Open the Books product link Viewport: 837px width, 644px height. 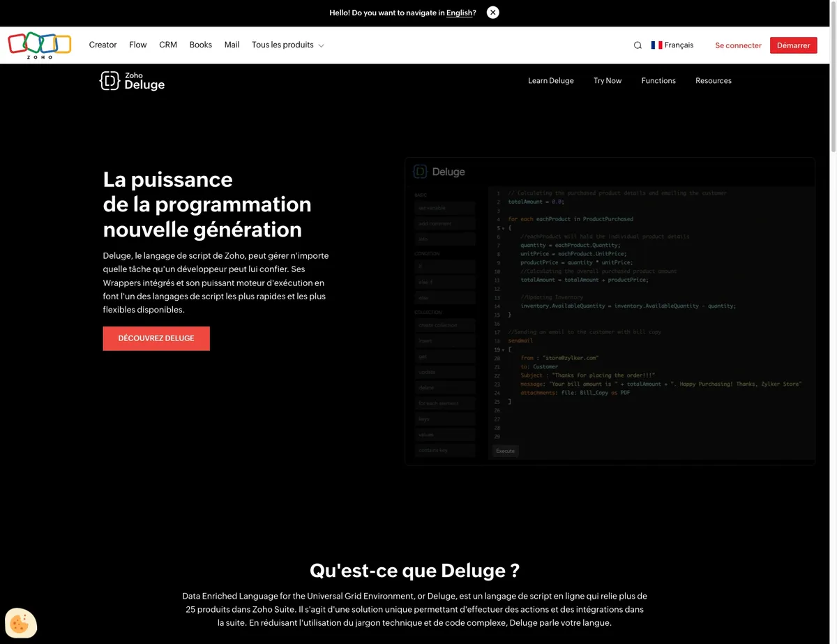tap(201, 45)
